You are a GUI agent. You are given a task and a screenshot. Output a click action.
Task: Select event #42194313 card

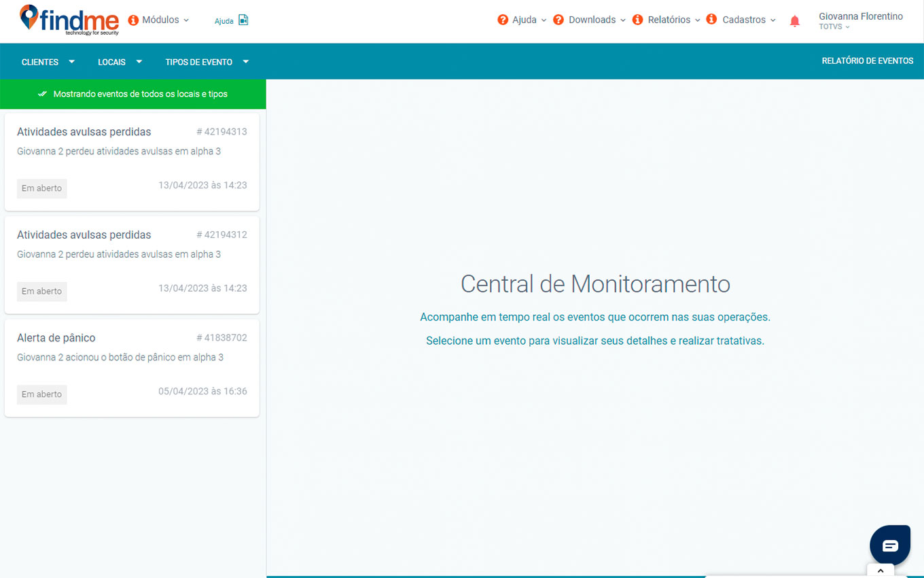pos(132,162)
